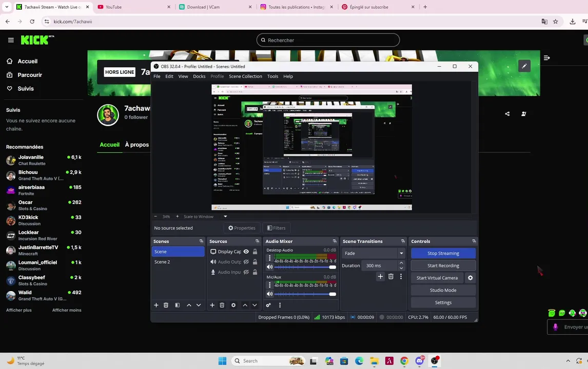Click Kick search box Rechercher
Screen dimensions: 588x369
(328, 40)
